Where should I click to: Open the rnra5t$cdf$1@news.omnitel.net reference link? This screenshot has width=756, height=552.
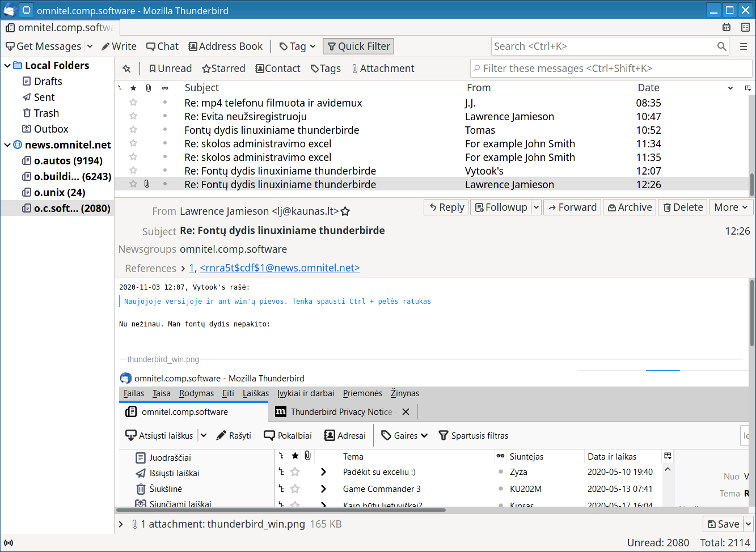click(280, 268)
